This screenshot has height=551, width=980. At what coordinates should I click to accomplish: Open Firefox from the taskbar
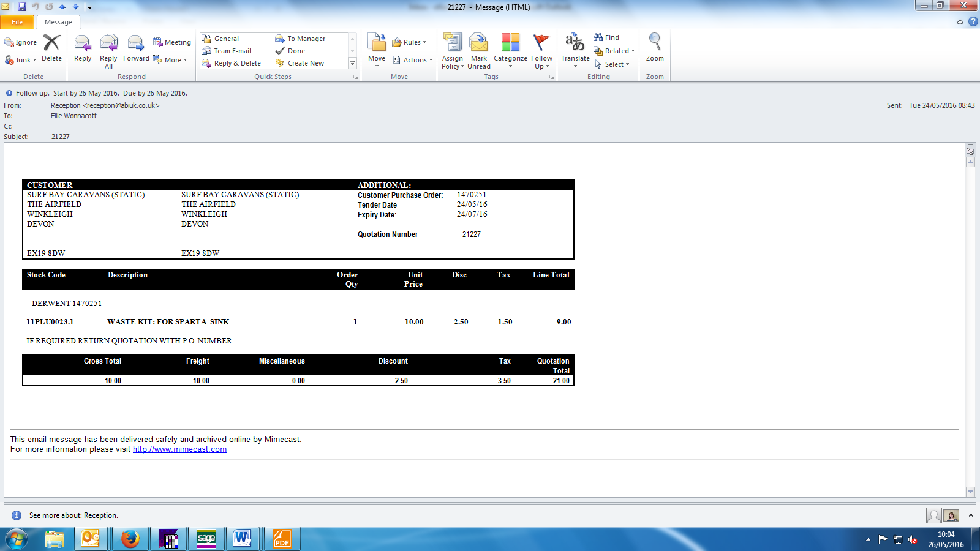pos(130,539)
